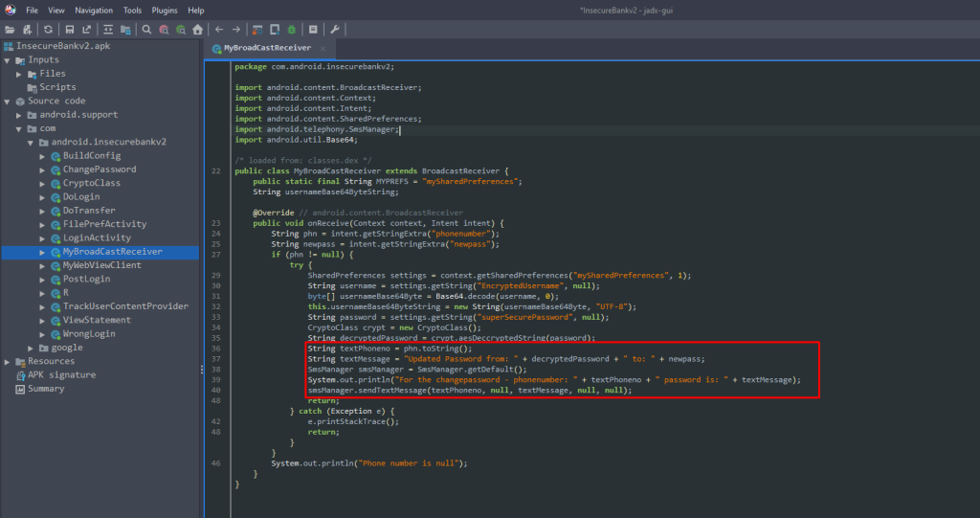Screen dimensions: 980x518
Task: Navigate forward with right arrow icon
Action: coord(236,30)
